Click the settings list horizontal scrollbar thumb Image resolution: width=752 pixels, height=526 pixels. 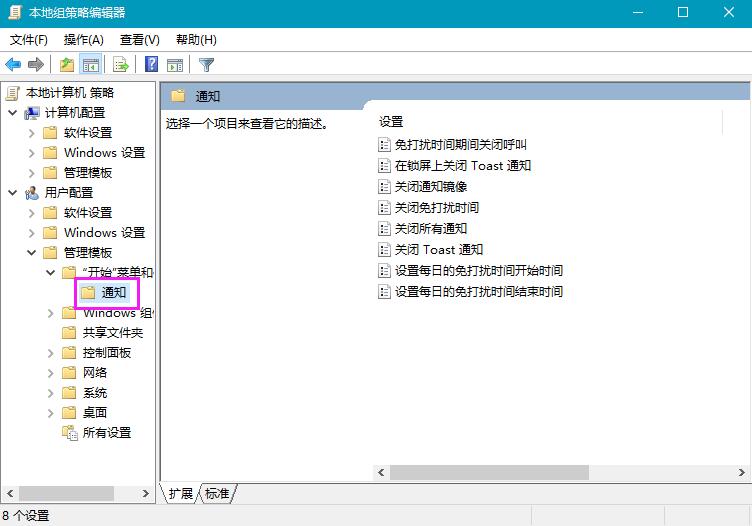489,472
